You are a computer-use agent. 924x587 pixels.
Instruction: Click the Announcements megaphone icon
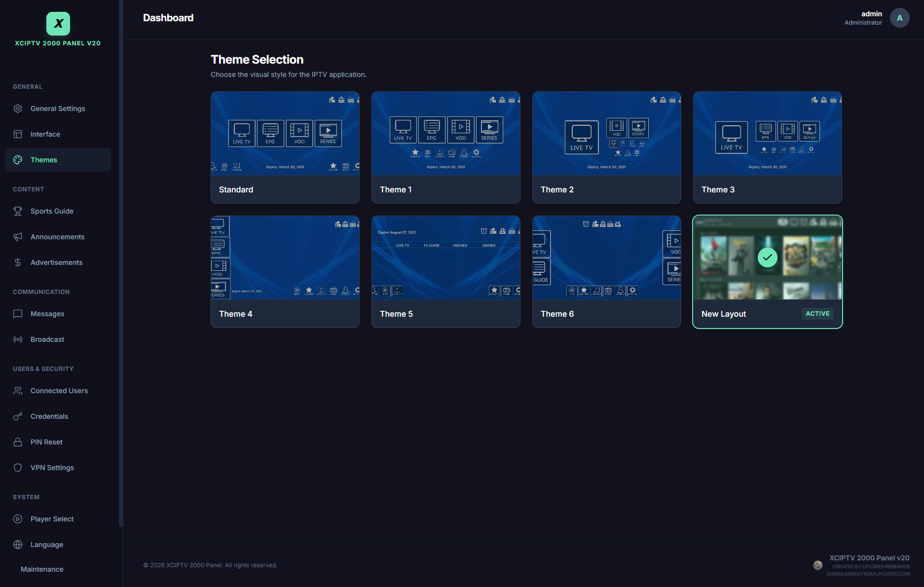(x=18, y=237)
